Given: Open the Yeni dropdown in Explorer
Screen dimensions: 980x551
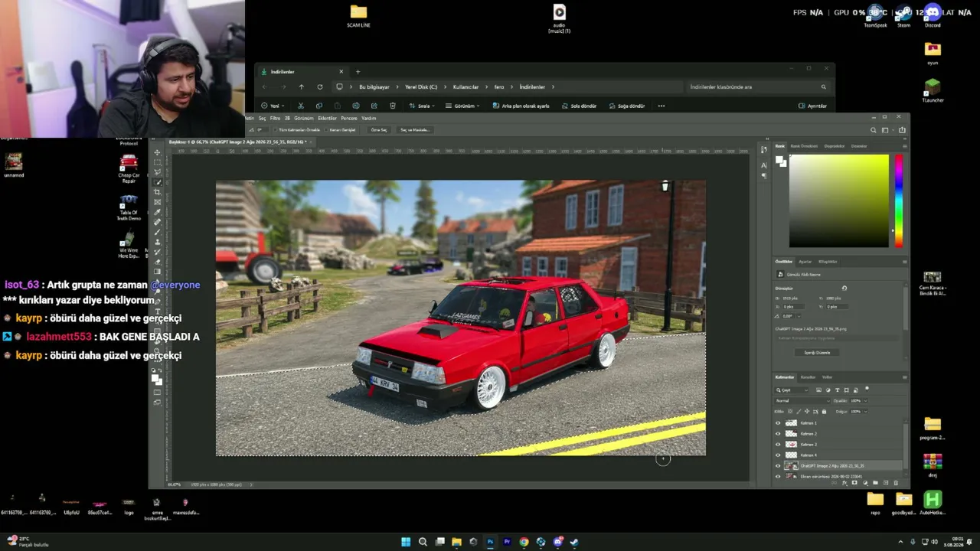Looking at the screenshot, I should point(273,106).
